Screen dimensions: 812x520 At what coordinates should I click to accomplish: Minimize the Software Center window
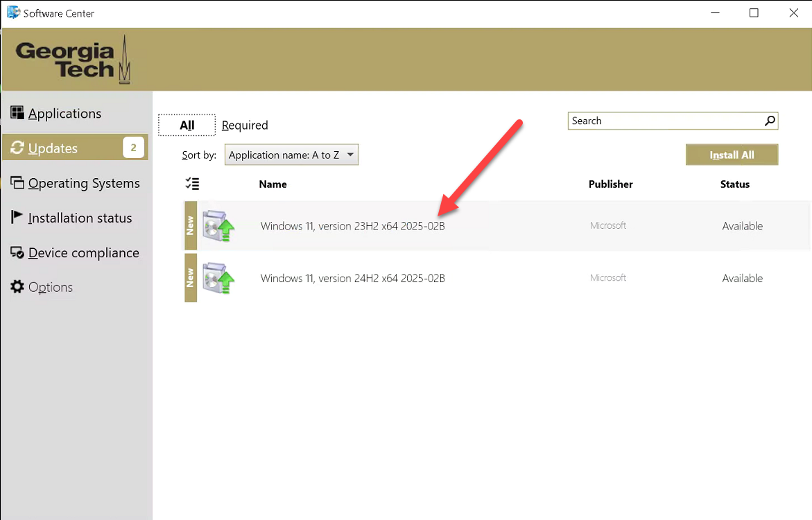click(715, 12)
